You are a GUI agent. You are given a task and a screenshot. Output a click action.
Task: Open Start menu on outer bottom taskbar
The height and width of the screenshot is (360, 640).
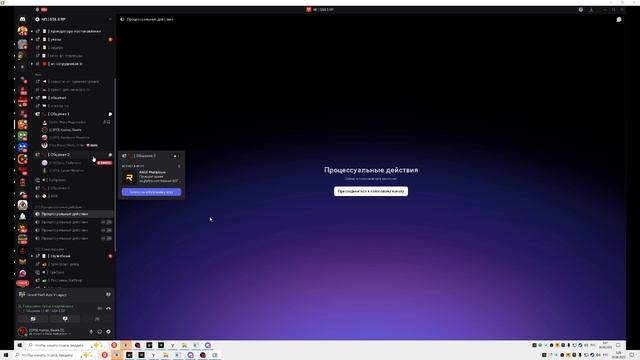click(x=6, y=355)
